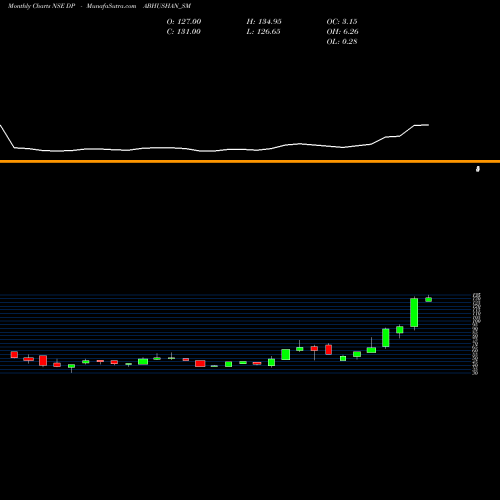Click the first red candlestick of the series

[14, 354]
